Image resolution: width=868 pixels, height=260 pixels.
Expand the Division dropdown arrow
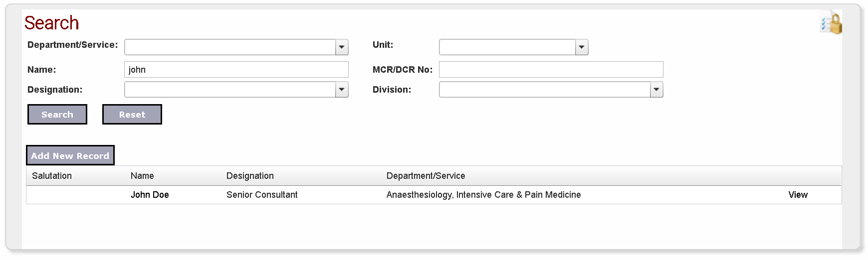point(656,90)
